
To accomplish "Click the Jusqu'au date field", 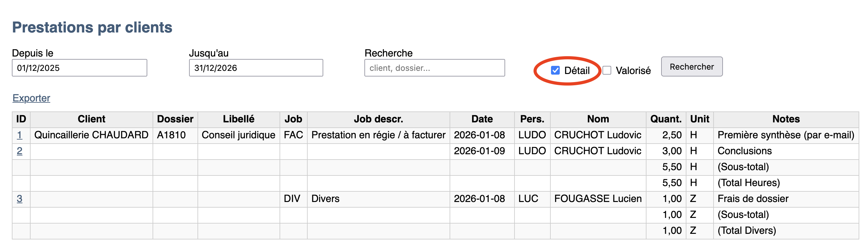I will pos(256,68).
